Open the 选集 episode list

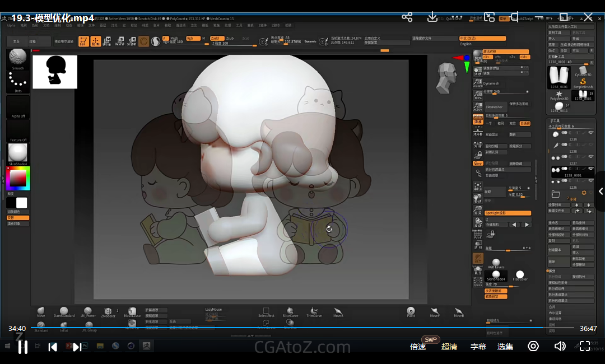pyautogui.click(x=505, y=347)
